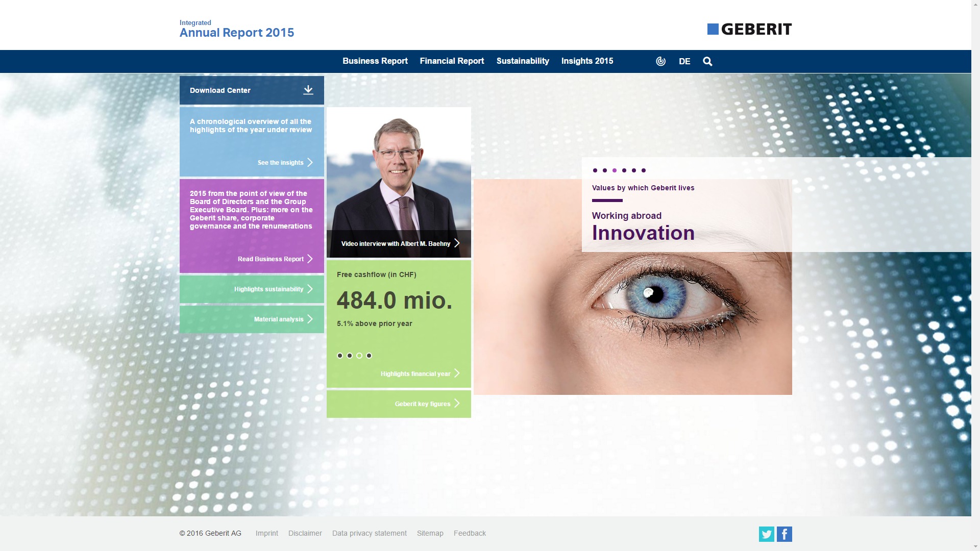Click arrow next to Video interview with Albert M. Baehny
The height and width of the screenshot is (551, 980).
point(457,243)
